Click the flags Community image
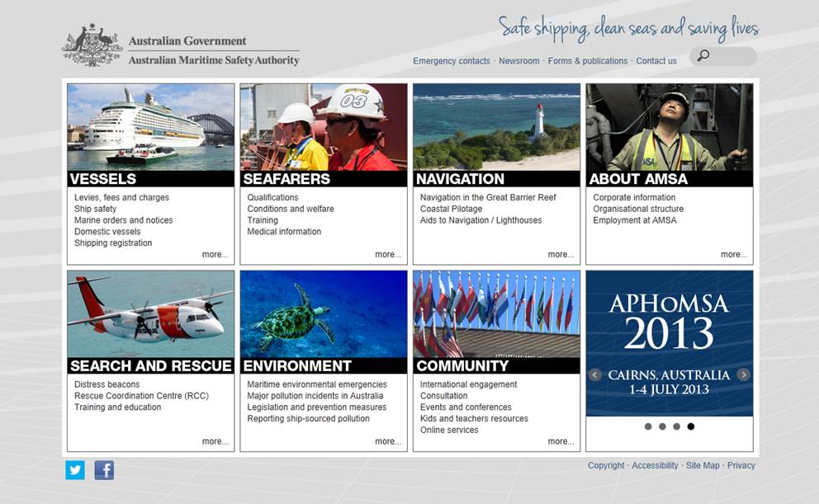 496,314
